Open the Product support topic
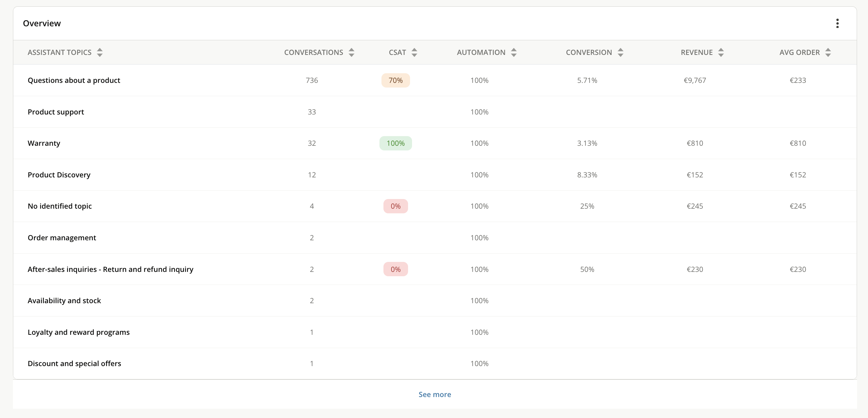Screen dimensions: 868x418 (56, 112)
